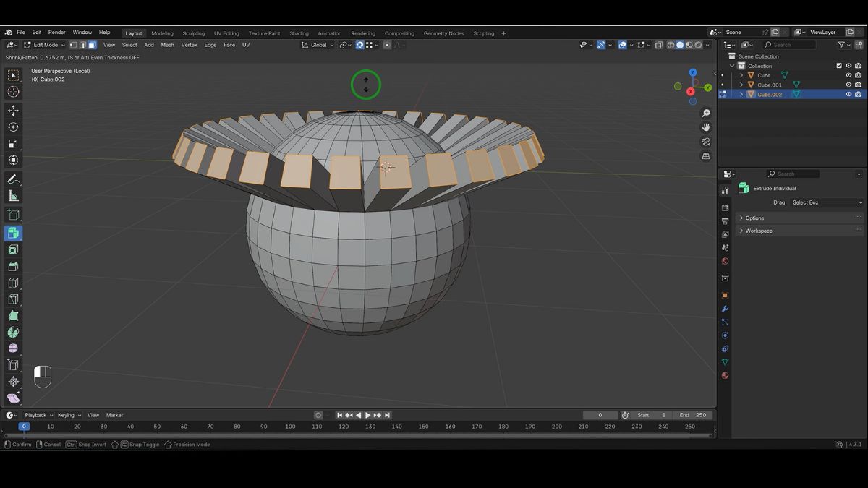The height and width of the screenshot is (488, 868).
Task: Open the Modifiers wrench properties tab
Action: coord(725,309)
